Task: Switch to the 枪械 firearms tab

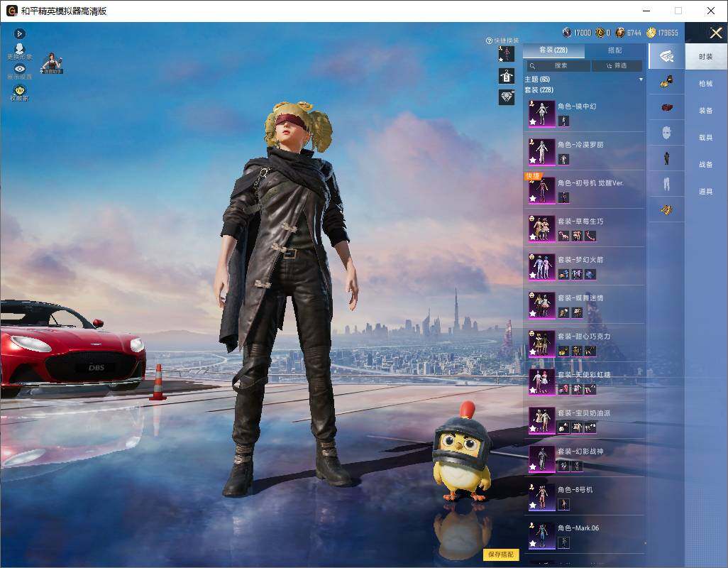Action: [x=706, y=84]
